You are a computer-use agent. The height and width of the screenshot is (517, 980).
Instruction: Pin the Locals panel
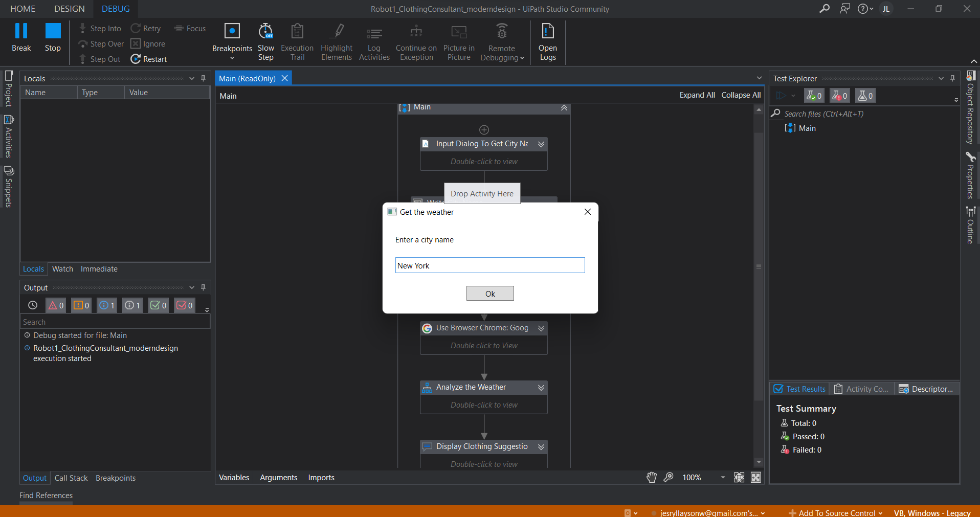(x=203, y=78)
